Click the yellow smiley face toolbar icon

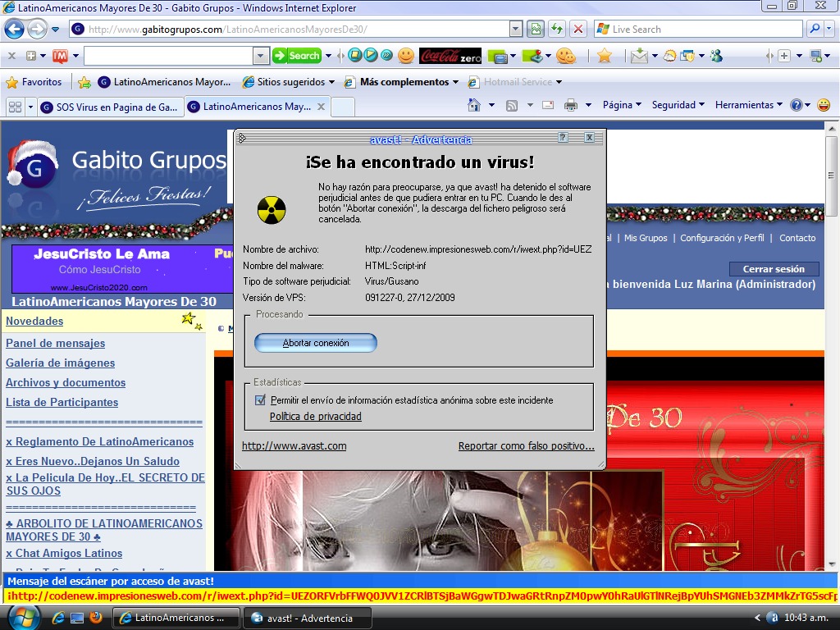coord(406,56)
